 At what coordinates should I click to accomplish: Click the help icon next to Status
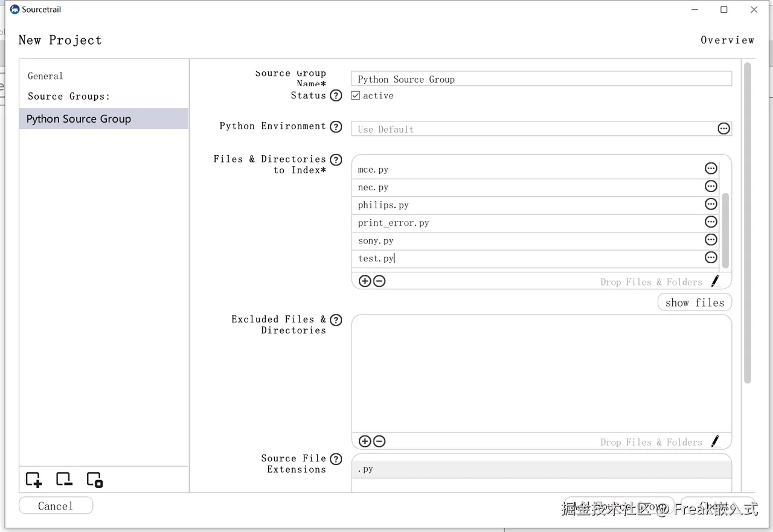(336, 95)
